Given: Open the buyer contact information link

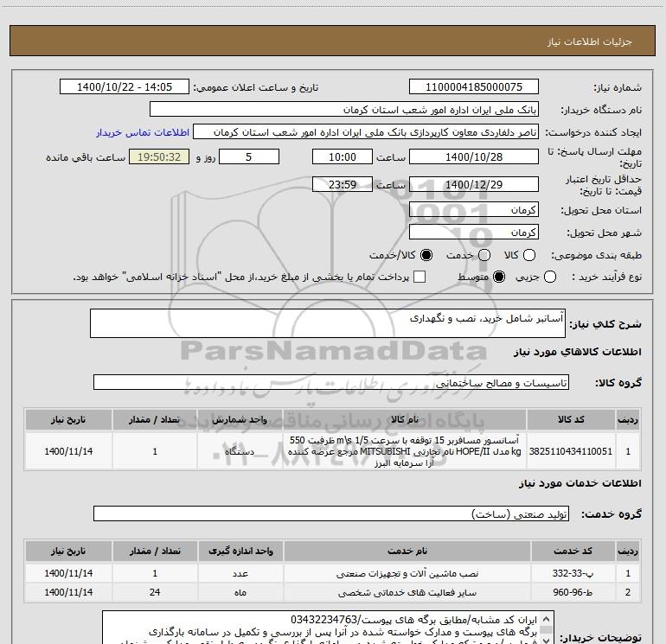Looking at the screenshot, I should (x=143, y=132).
